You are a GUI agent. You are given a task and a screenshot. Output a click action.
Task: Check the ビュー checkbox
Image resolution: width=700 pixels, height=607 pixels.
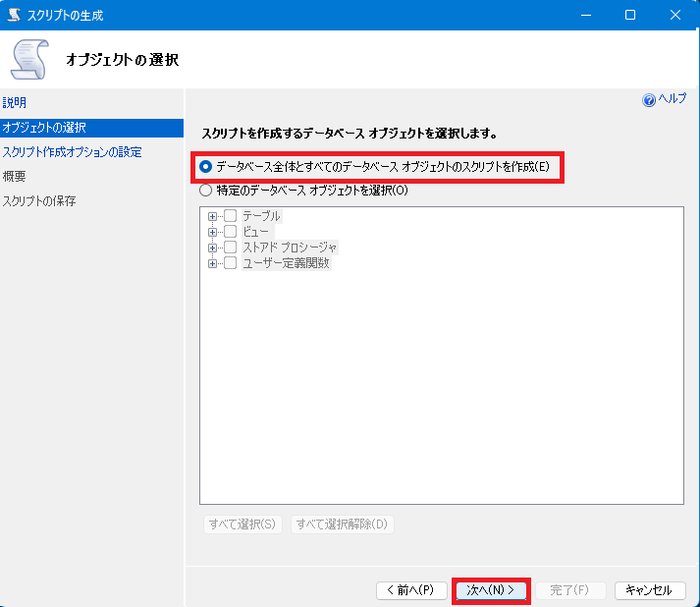(x=231, y=232)
